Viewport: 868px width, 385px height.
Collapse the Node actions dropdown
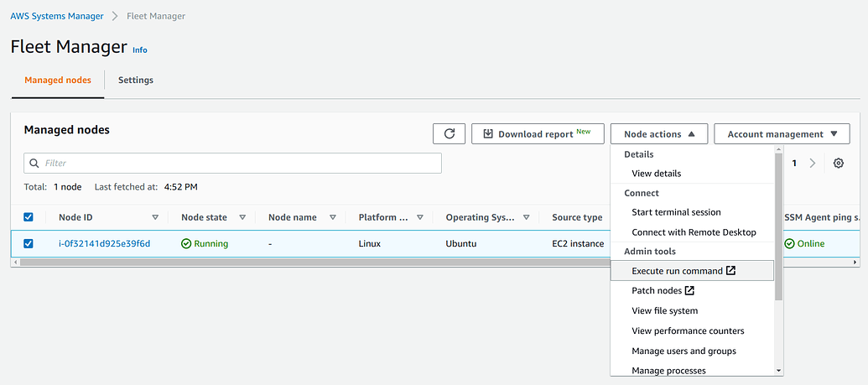click(659, 133)
